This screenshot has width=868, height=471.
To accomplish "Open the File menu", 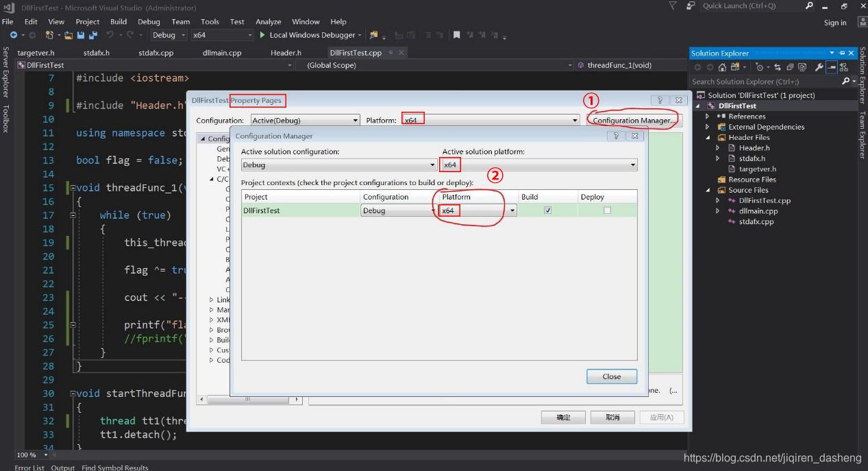I will coord(8,22).
